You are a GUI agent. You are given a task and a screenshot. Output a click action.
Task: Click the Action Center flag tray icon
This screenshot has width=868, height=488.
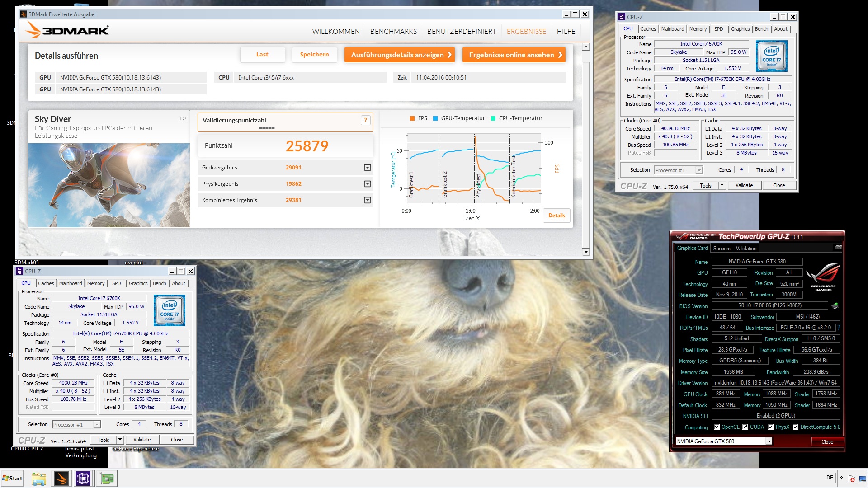point(851,479)
